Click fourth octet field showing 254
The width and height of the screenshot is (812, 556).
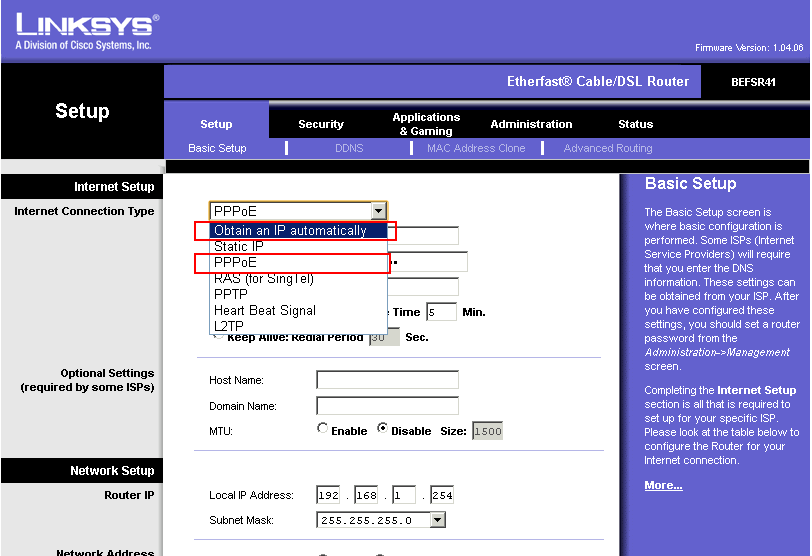click(442, 495)
